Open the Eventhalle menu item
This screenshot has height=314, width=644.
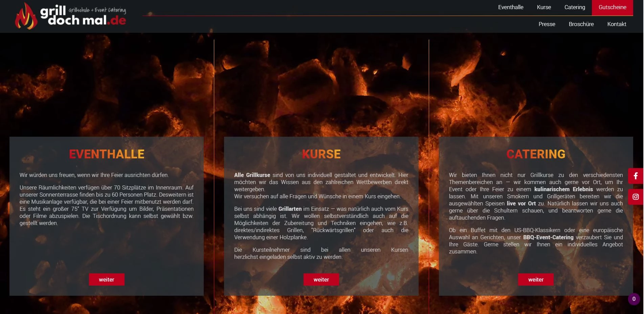tap(510, 7)
